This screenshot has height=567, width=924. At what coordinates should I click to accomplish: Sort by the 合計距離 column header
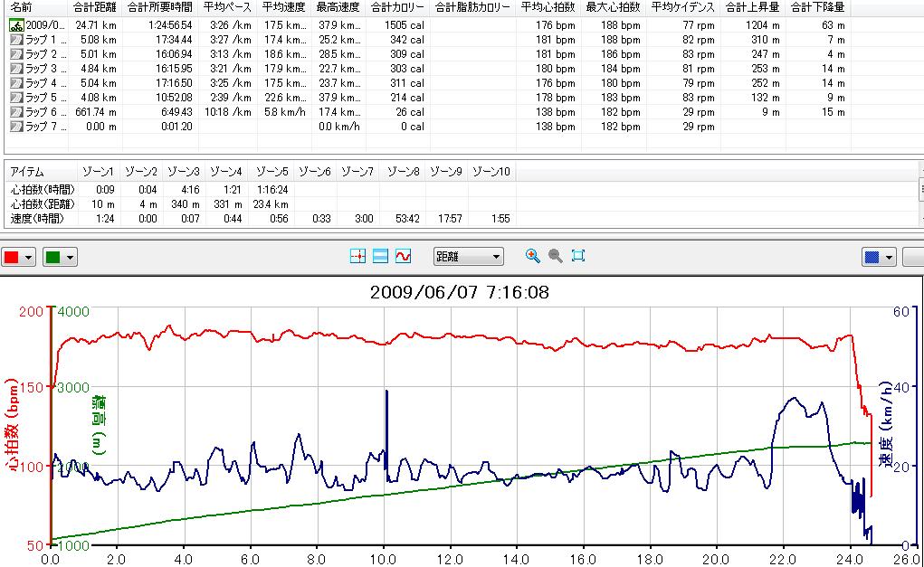click(x=95, y=7)
